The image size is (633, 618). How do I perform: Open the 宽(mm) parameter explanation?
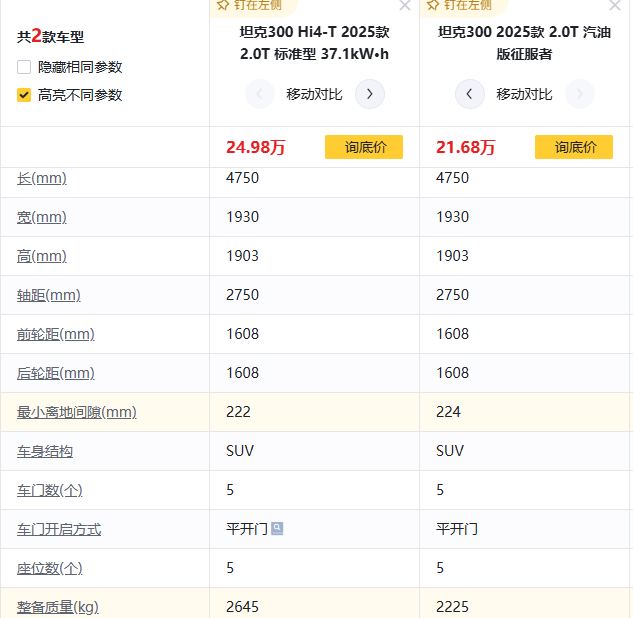click(42, 217)
